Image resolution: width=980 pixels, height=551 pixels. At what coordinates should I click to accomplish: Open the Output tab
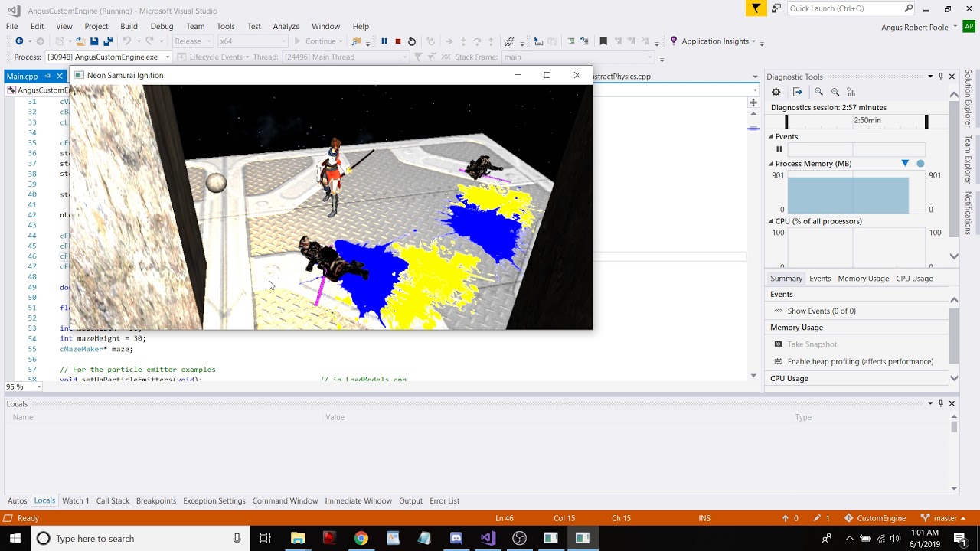410,500
